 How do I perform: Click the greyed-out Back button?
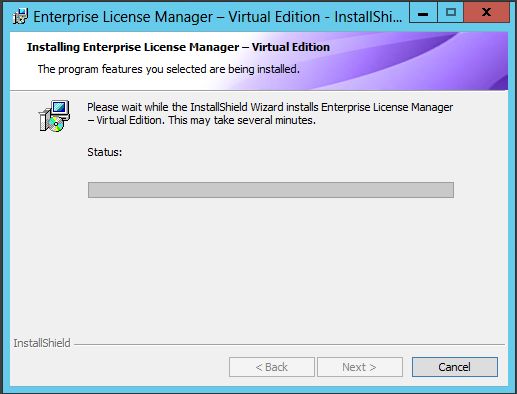coord(272,367)
